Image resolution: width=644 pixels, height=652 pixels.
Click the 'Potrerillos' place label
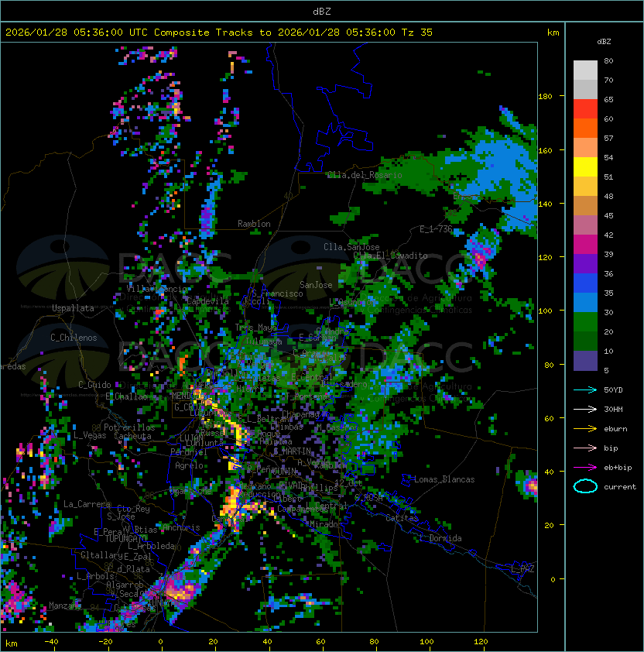(x=129, y=427)
